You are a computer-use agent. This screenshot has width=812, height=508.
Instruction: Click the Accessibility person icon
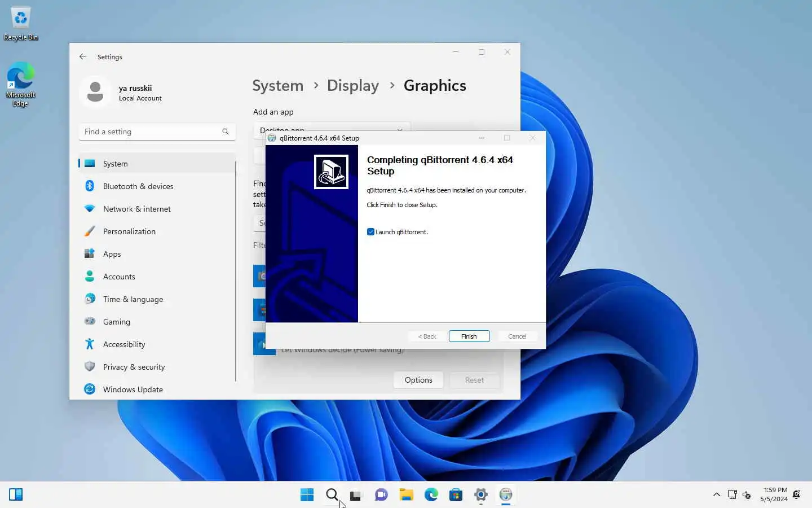(90, 344)
